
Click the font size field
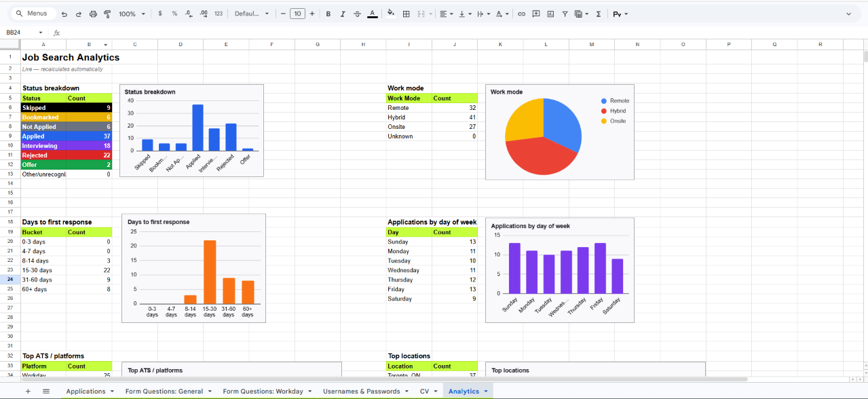(x=297, y=14)
